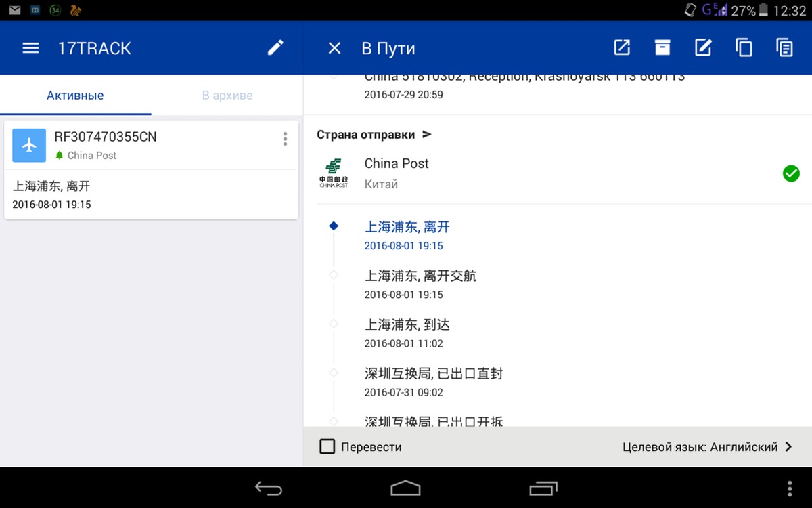Tap the Android home navigation button
The height and width of the screenshot is (508, 812).
pos(406,488)
